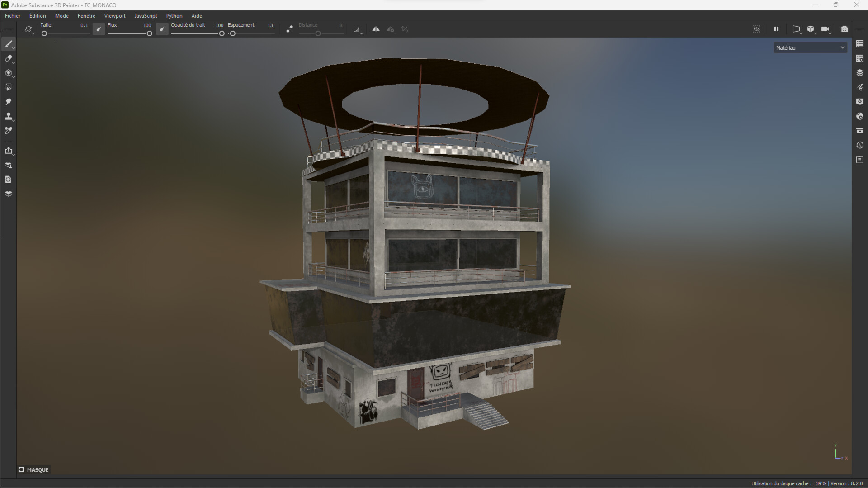
Task: Open the Layers panel icon
Action: (x=860, y=72)
